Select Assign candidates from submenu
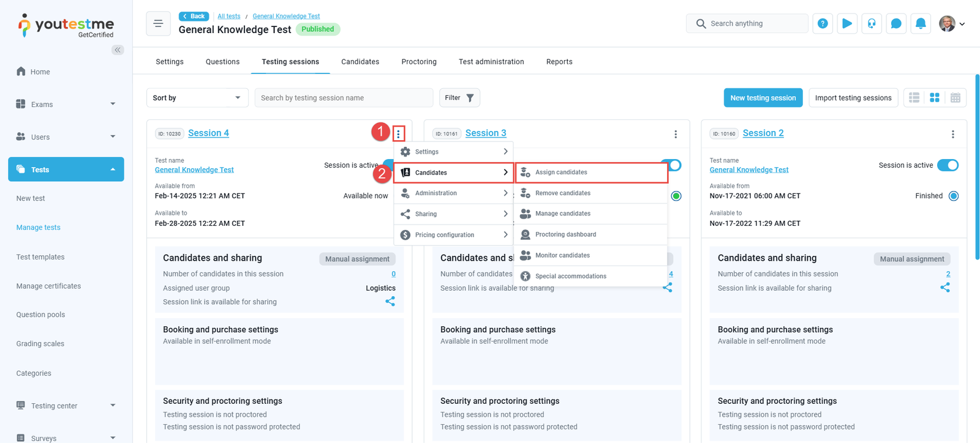 [591, 173]
